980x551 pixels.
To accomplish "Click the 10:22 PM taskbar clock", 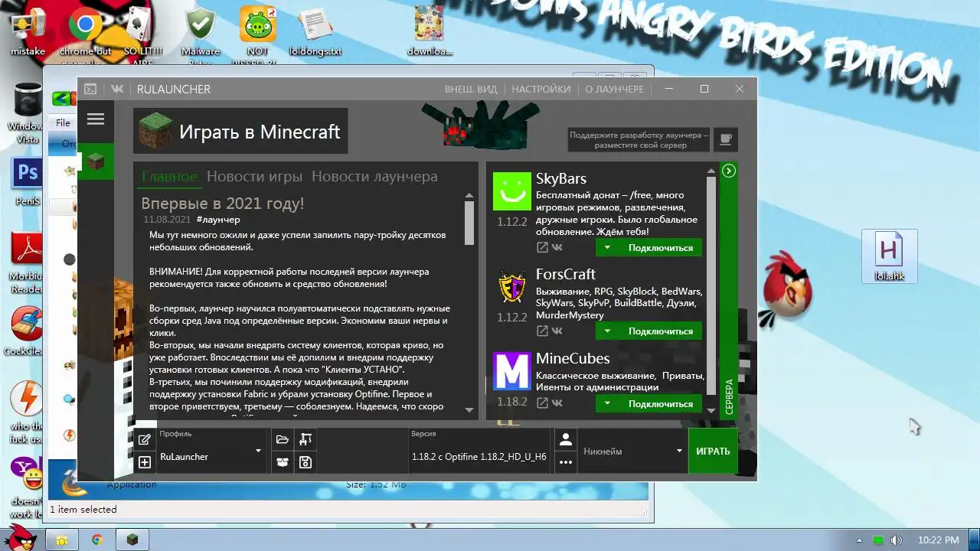I will pos(939,540).
